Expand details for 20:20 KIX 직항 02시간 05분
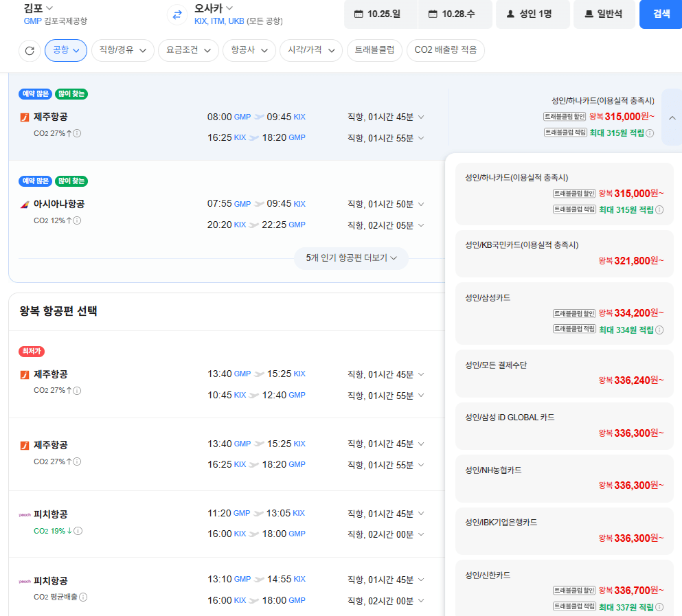Screen dimensions: 682x616 [x=421, y=225]
